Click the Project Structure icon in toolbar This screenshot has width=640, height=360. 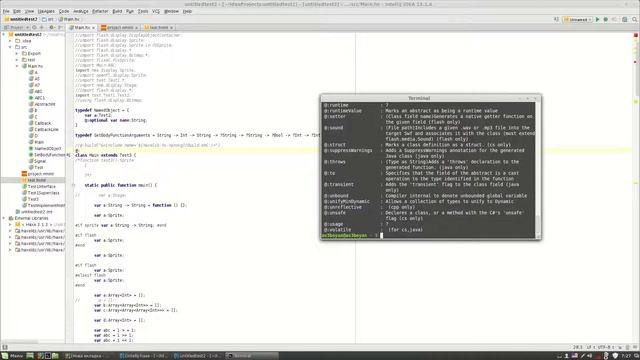(x=624, y=19)
